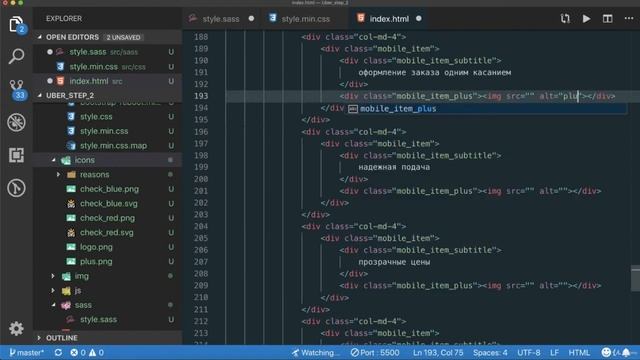Image resolution: width=640 pixels, height=360 pixels.
Task: Open changes compare icon in editor toolbar
Action: [565, 19]
